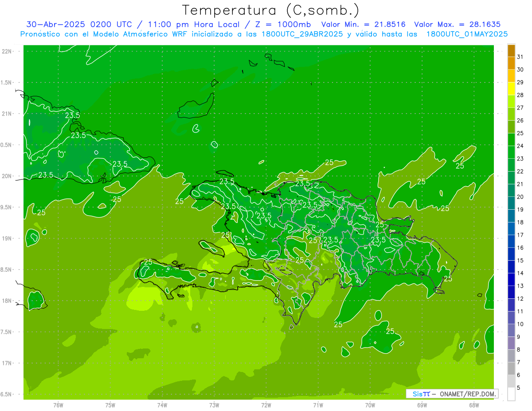Viewport: 532px width, 411px height.
Task: Click the colorbar swatch between 24 and 25
Action: (511, 139)
